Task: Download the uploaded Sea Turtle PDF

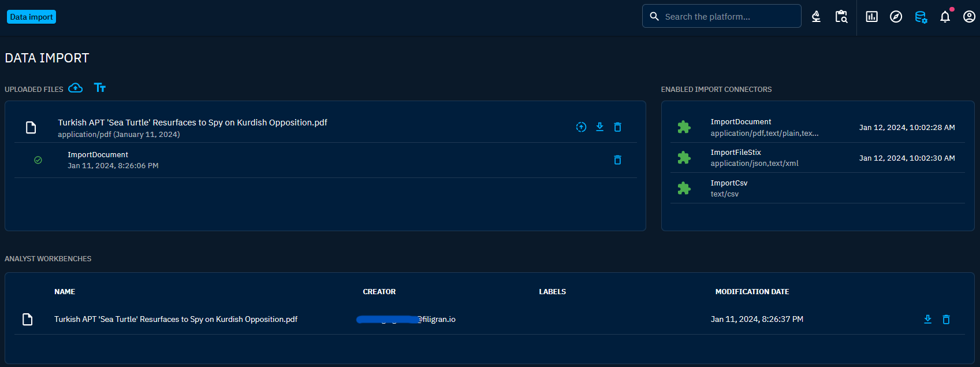Action: click(599, 127)
